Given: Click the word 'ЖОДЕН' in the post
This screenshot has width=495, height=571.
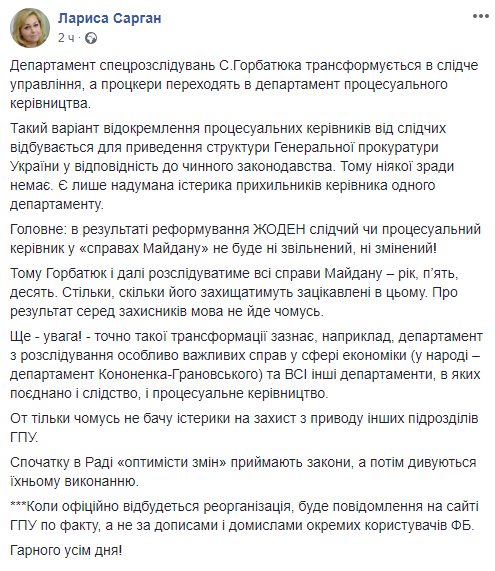Looking at the screenshot, I should (279, 229).
